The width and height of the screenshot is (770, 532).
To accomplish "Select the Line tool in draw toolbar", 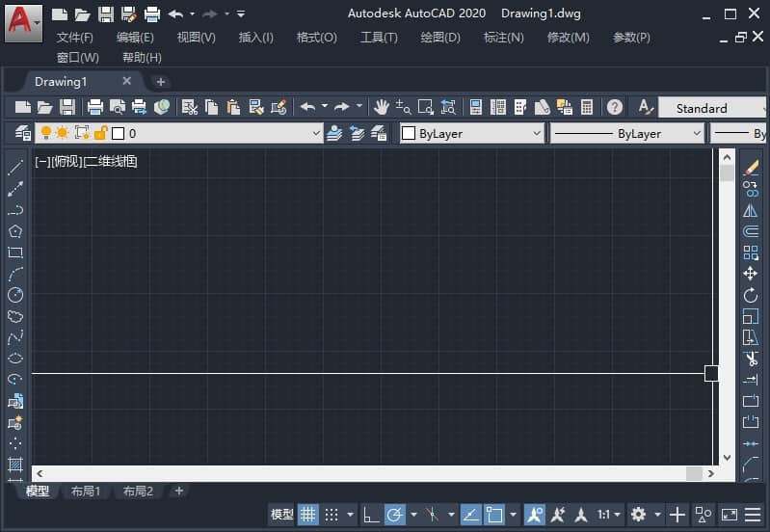I will pyautogui.click(x=15, y=167).
